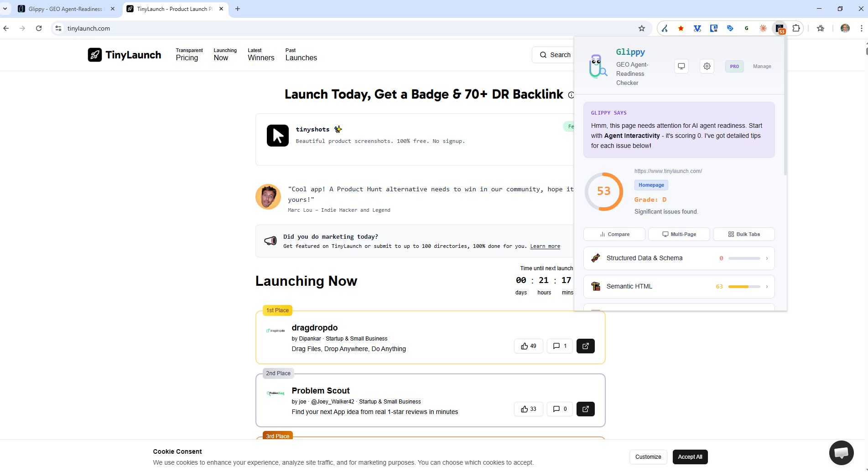Click the TinyLaunch search field
The image size is (868, 472).
point(555,55)
